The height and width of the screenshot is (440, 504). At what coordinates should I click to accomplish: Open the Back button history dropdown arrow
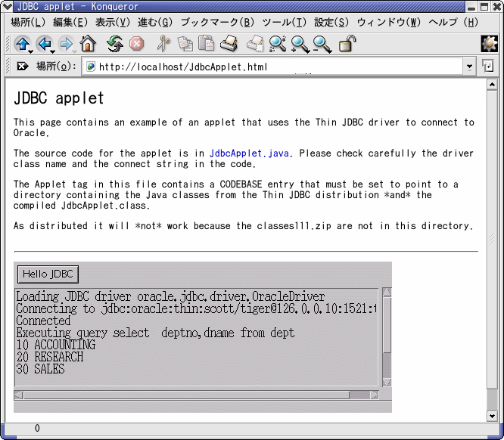click(52, 51)
